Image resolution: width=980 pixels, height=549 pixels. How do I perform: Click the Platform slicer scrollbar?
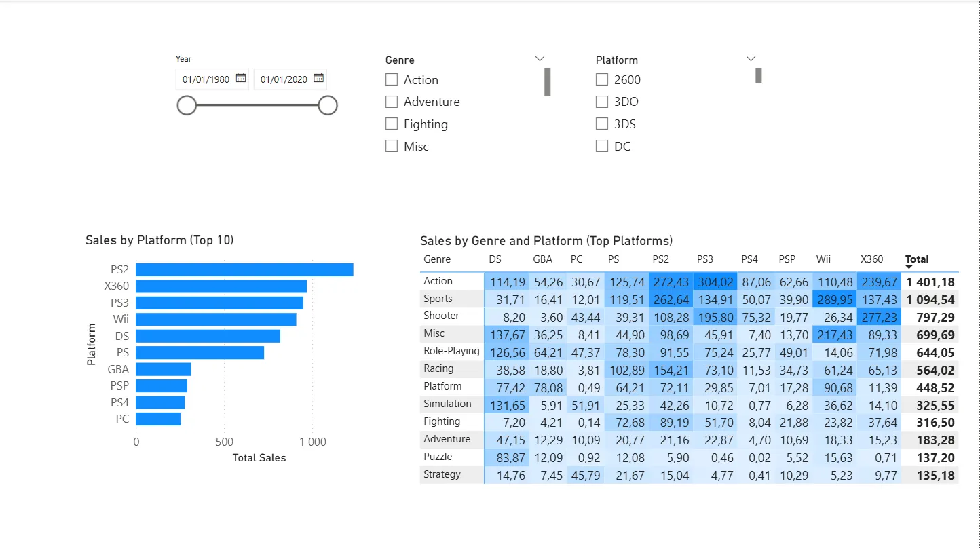[759, 75]
